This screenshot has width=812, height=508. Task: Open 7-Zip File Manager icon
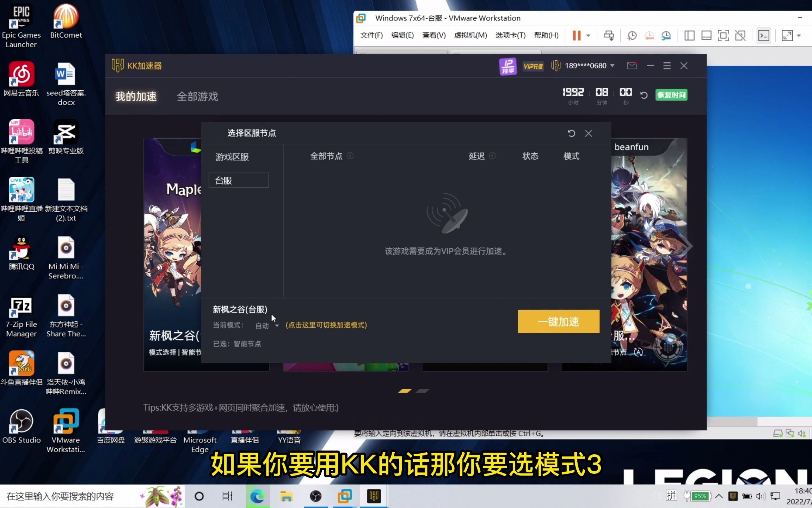[x=21, y=316]
